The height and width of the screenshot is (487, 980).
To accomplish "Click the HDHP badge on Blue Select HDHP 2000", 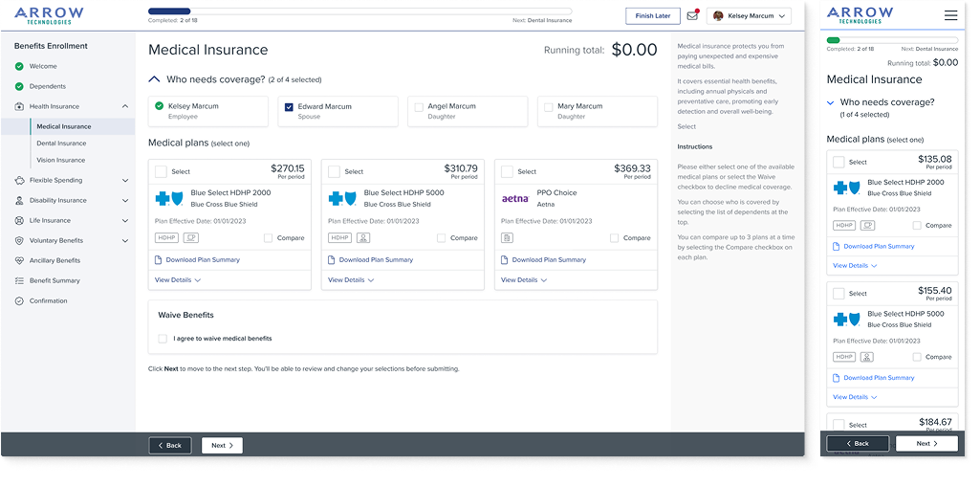I will pyautogui.click(x=166, y=237).
